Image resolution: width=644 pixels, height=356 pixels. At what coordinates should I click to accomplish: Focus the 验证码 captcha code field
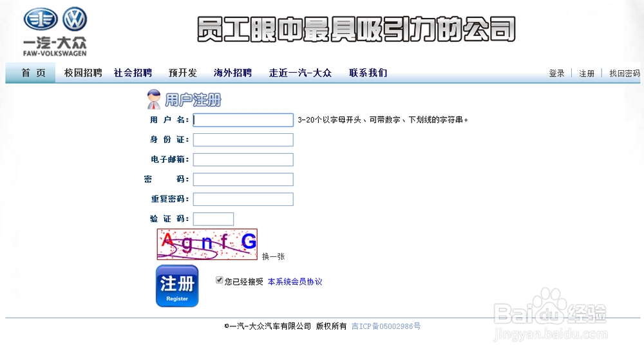click(213, 219)
